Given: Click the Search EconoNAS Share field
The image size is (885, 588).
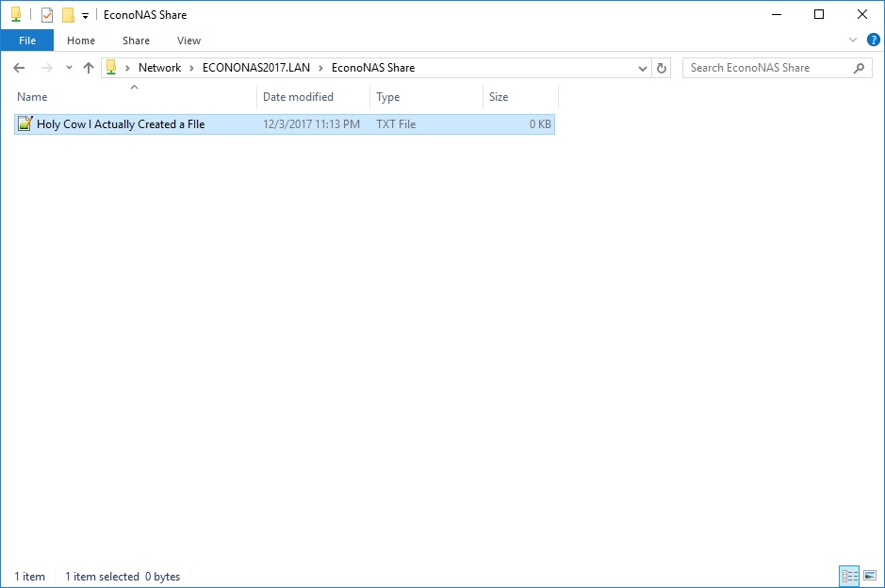Looking at the screenshot, I should [x=768, y=68].
